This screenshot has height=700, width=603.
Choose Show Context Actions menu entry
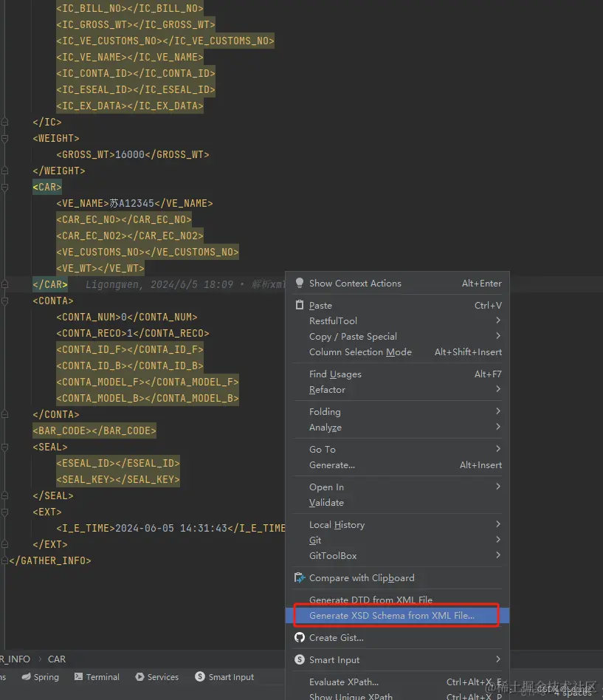click(x=397, y=283)
